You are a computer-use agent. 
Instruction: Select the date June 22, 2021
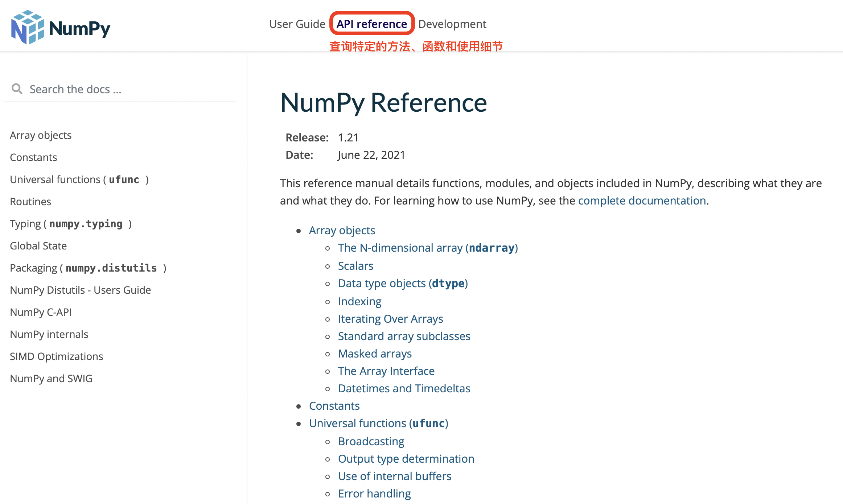pos(371,155)
